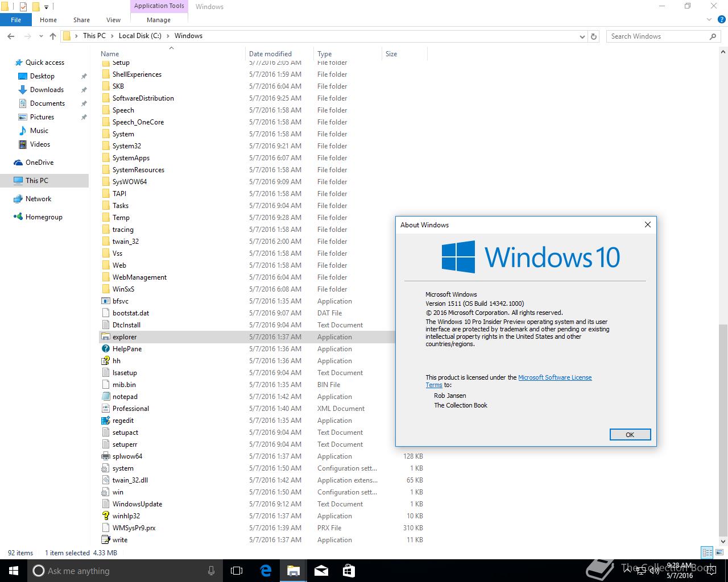
Task: Open the Quick Access Toolbar customize dropdown
Action: point(47,7)
